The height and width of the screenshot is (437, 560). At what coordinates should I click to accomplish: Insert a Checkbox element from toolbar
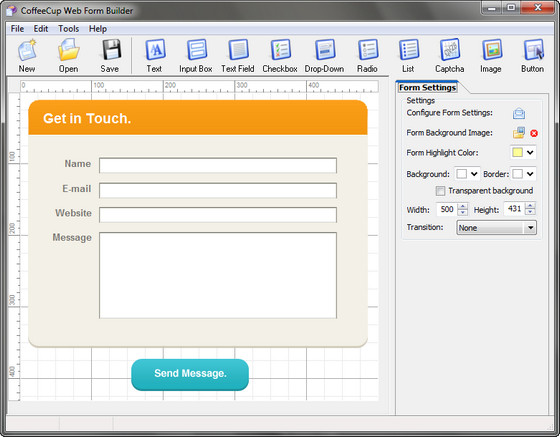click(280, 56)
